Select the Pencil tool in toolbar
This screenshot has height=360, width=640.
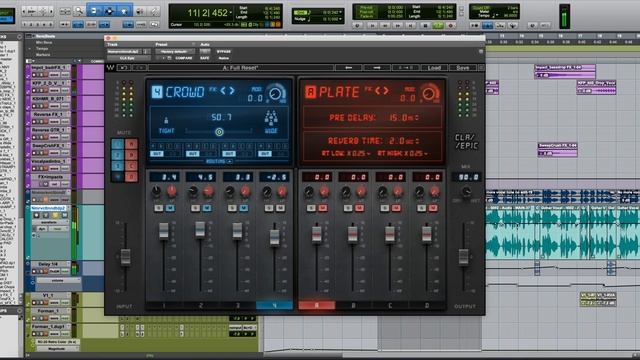[x=154, y=11]
